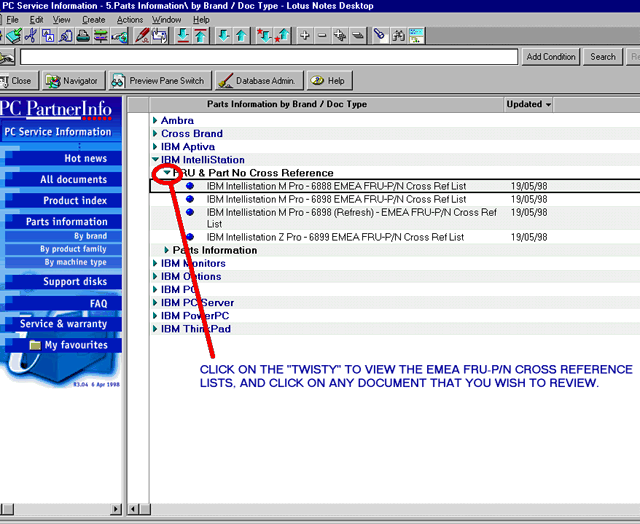Click the binoculars Find icon

coord(399,36)
